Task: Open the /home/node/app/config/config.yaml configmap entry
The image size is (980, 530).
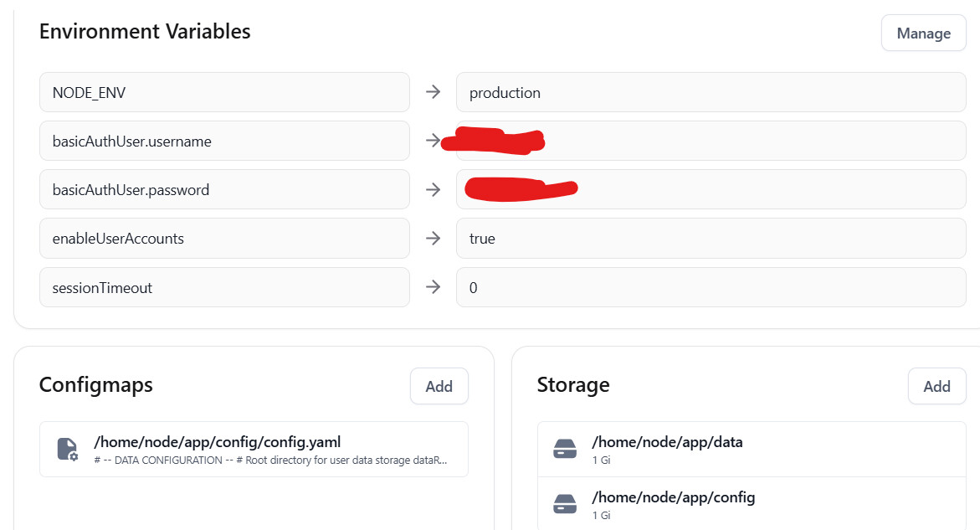Action: pos(254,449)
